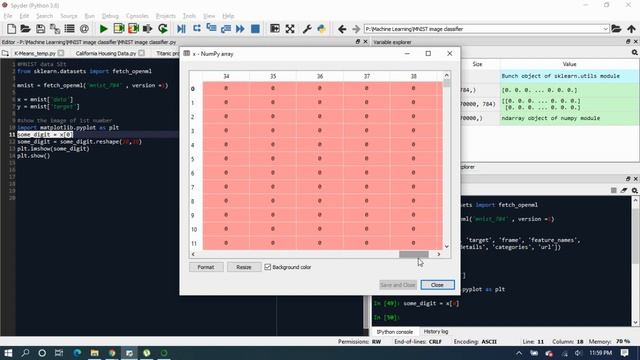Open the Projects menu
This screenshot has width=640, height=360.
click(x=166, y=16)
